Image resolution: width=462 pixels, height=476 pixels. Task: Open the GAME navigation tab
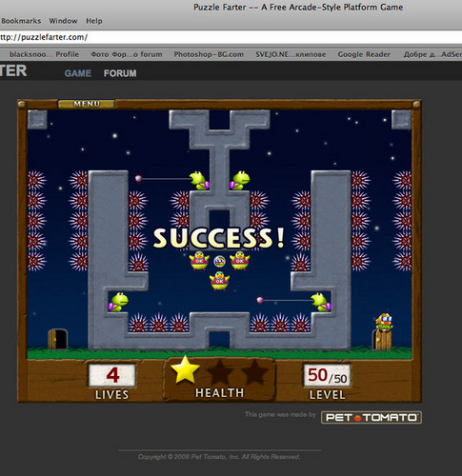tap(78, 73)
